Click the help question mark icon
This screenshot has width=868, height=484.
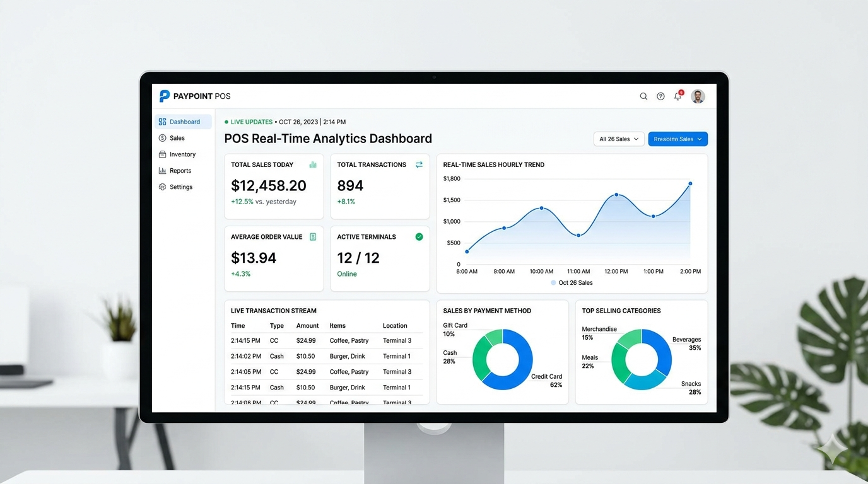pos(660,96)
